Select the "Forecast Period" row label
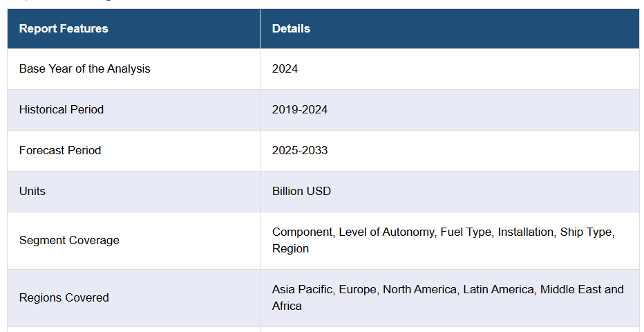 click(x=60, y=150)
